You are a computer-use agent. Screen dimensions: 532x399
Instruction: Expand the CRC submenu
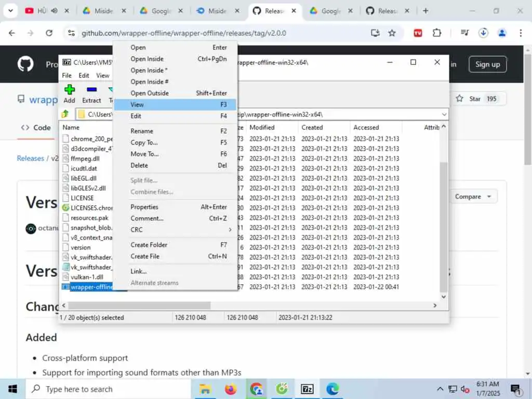point(176,230)
